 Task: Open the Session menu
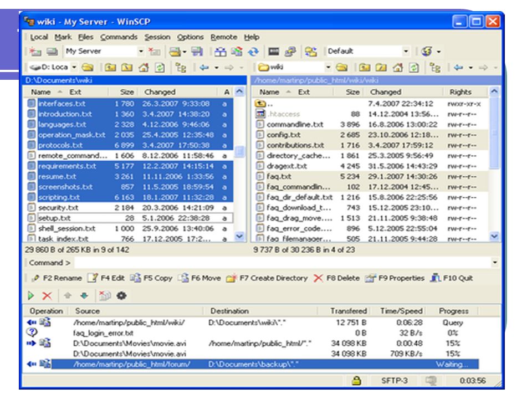(x=157, y=37)
